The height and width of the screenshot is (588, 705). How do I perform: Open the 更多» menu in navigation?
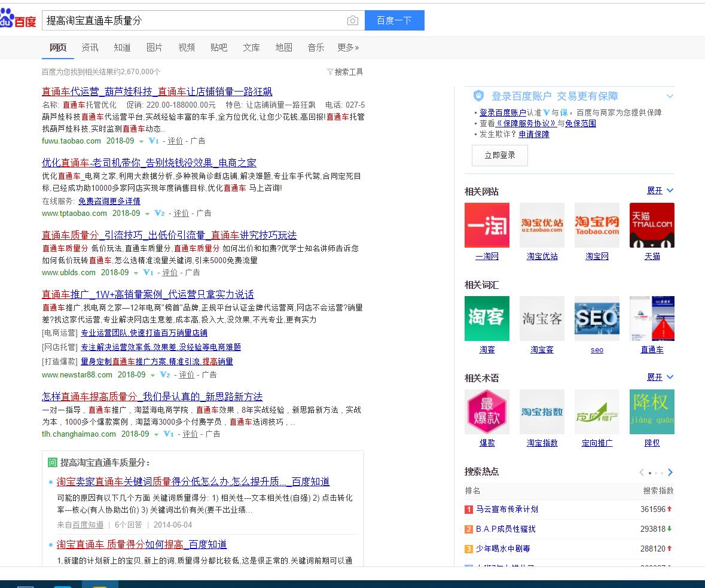click(x=348, y=48)
